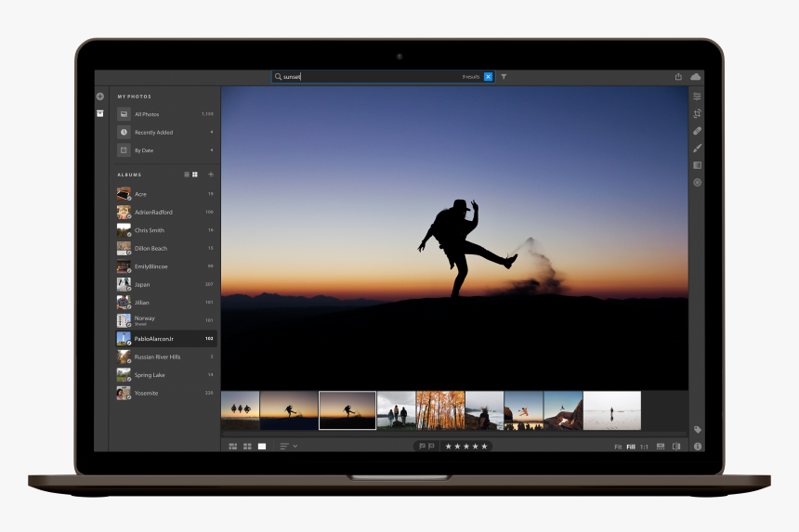
Task: Click the show original compare icon
Action: (676, 447)
